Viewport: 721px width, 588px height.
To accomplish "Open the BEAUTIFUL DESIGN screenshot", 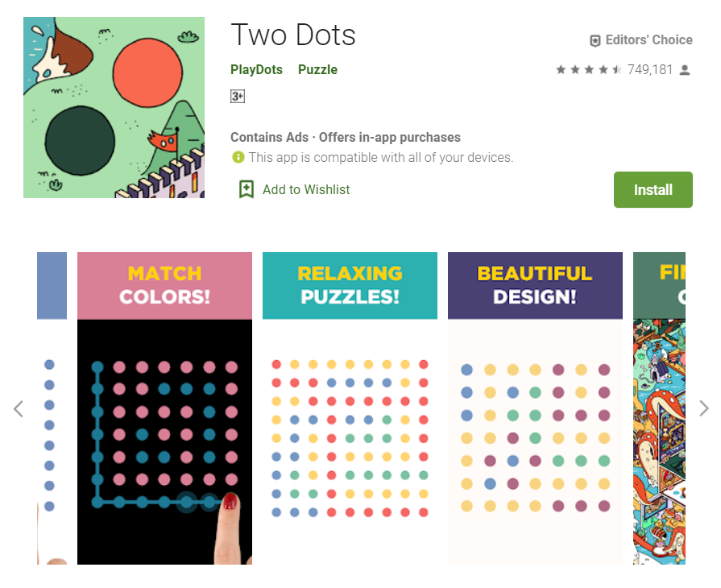I will [x=535, y=407].
